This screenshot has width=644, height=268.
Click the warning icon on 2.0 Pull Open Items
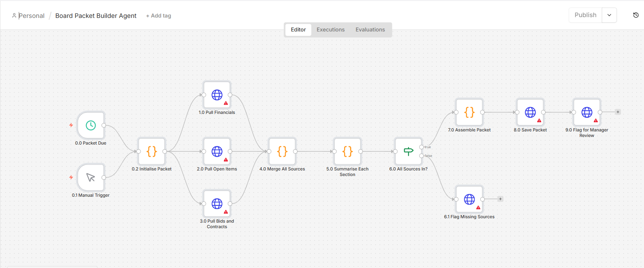point(226,160)
